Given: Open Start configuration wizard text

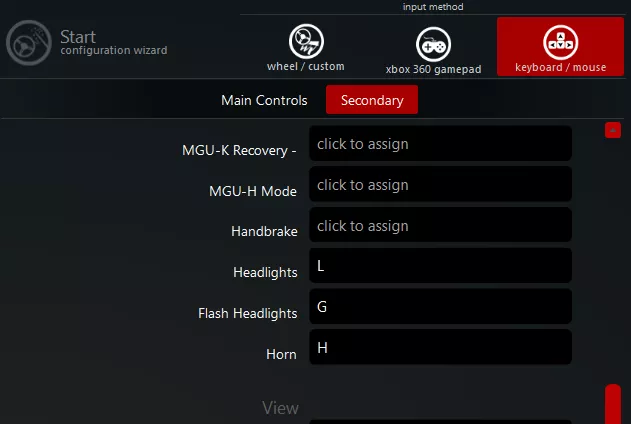Looking at the screenshot, I should 113,42.
